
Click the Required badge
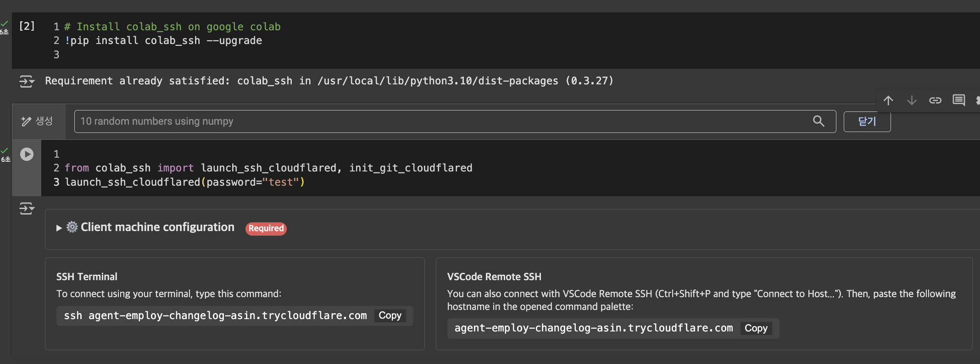pyautogui.click(x=266, y=228)
